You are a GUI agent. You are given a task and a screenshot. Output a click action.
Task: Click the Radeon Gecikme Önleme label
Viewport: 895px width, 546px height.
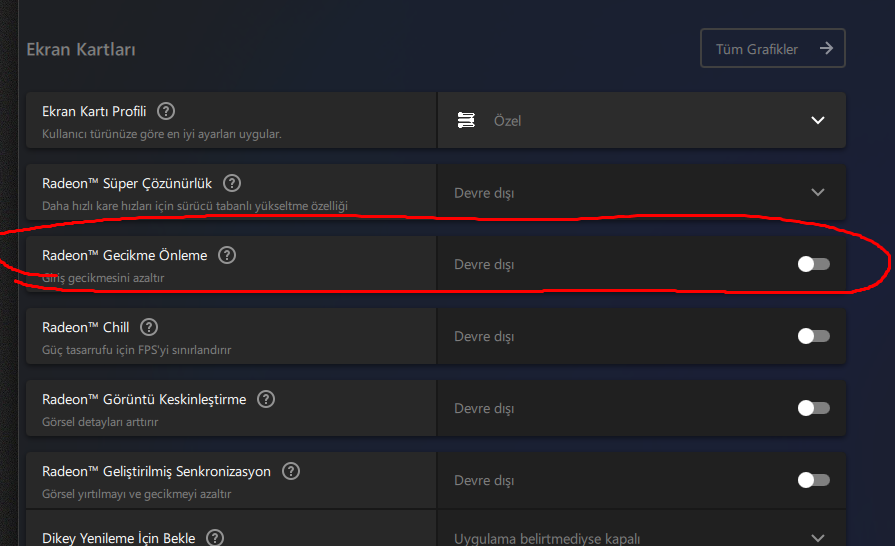click(124, 255)
